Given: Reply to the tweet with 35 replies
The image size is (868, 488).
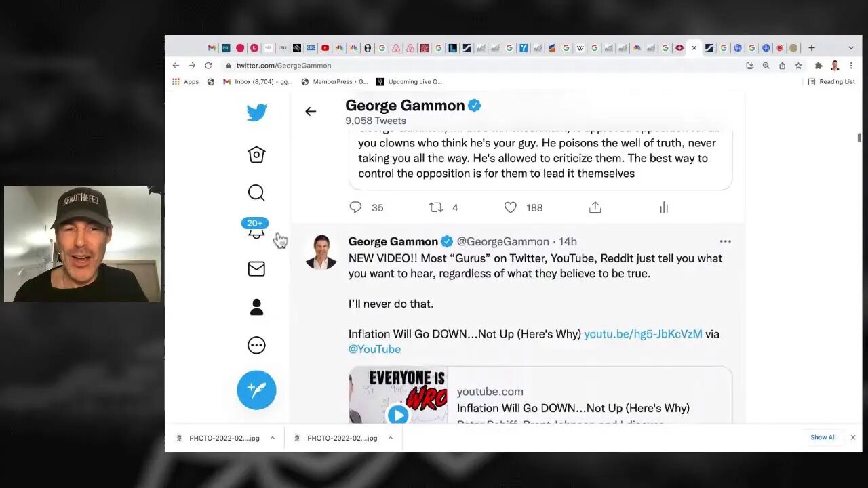Looking at the screenshot, I should tap(355, 207).
